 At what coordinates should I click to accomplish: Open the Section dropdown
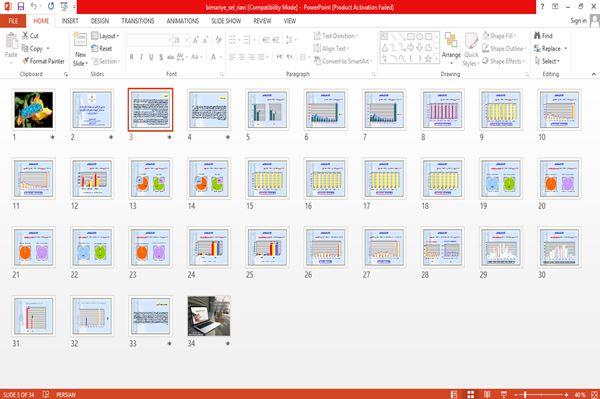(106, 61)
